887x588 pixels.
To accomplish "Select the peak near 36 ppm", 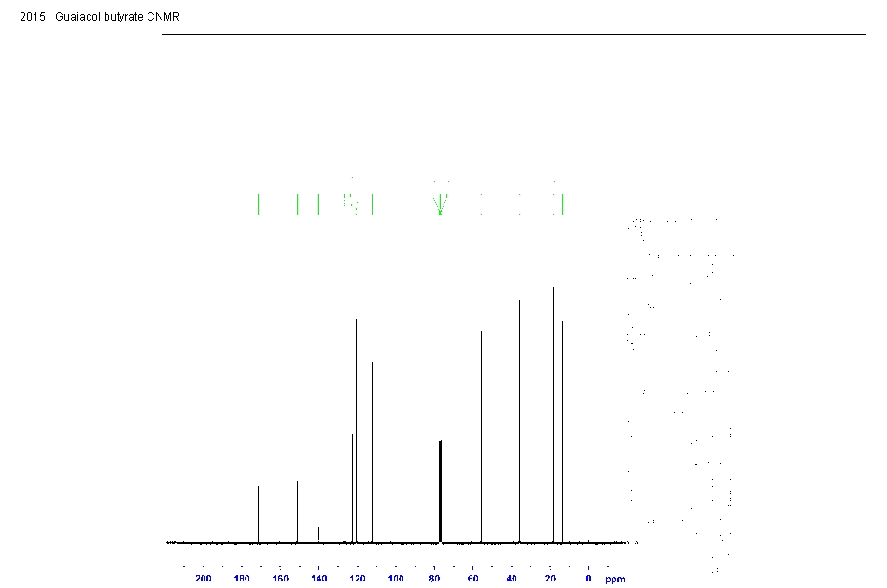I will tap(520, 421).
